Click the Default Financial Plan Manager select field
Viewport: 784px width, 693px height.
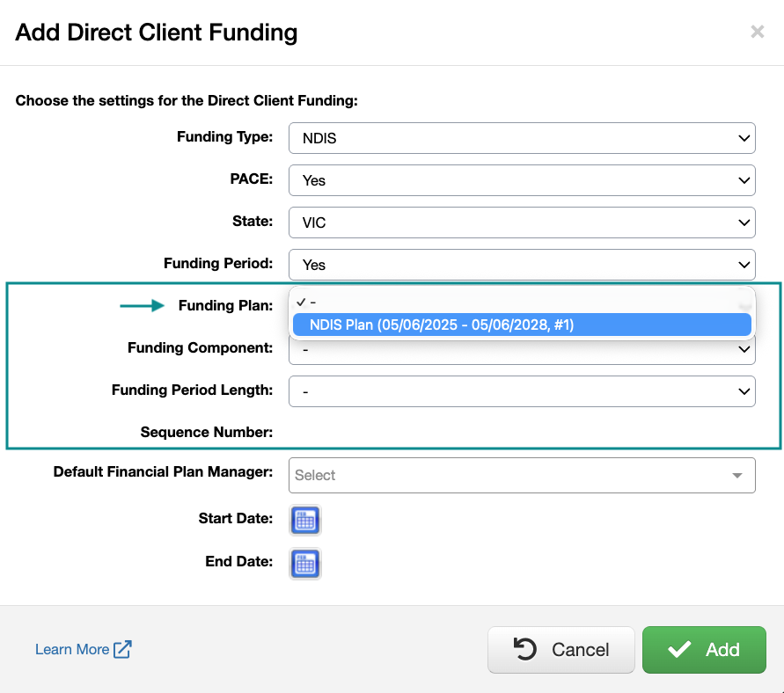coord(510,476)
